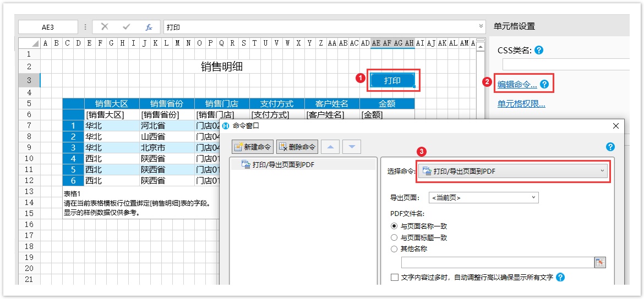The width and height of the screenshot is (644, 299).
Task: Move command up with the up arrow
Action: click(330, 147)
